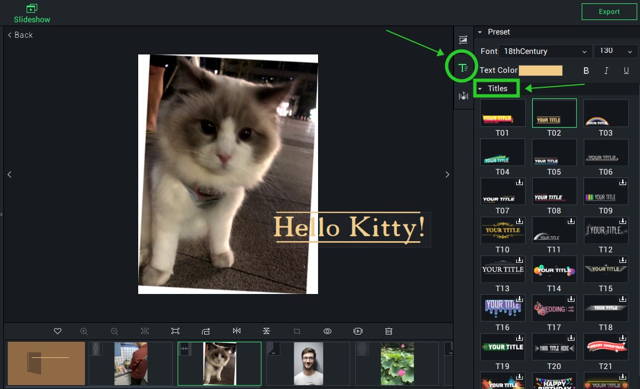640x389 pixels.
Task: Select the T06 title preset
Action: pyautogui.click(x=606, y=152)
